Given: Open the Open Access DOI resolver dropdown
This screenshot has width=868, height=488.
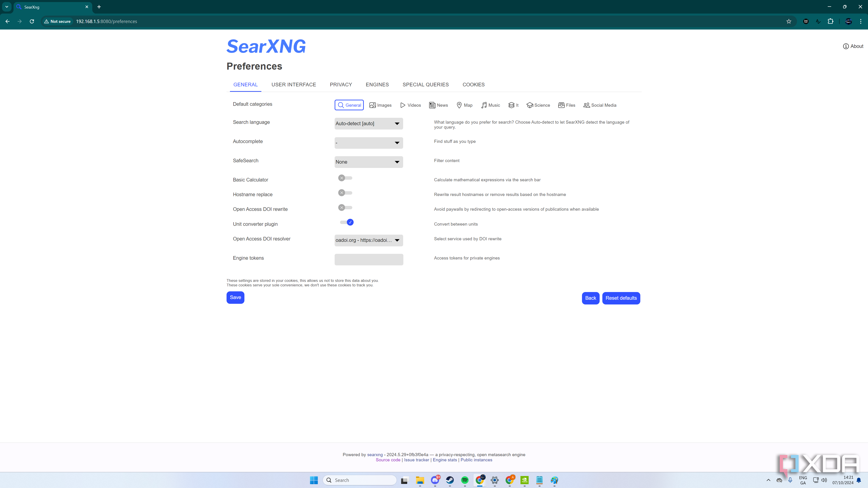Looking at the screenshot, I should [x=369, y=240].
